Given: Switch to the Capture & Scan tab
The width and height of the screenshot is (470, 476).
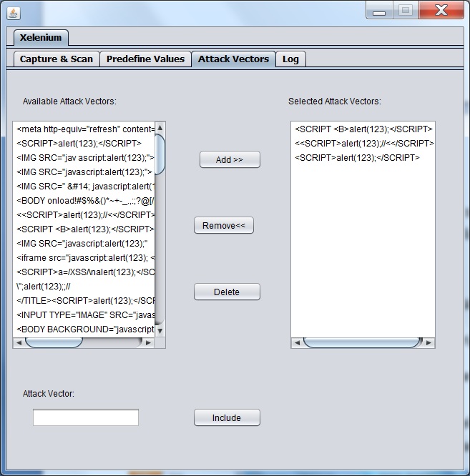Looking at the screenshot, I should click(56, 59).
